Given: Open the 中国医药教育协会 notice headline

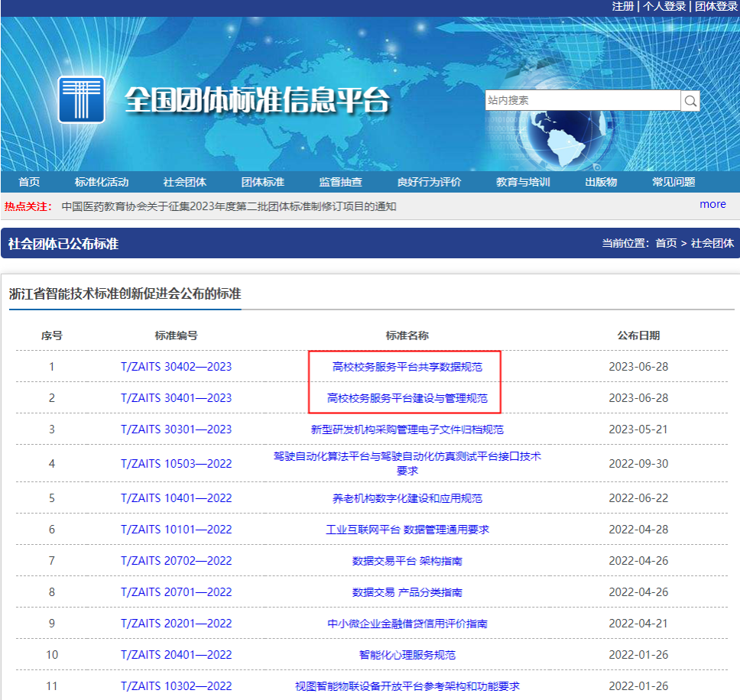Looking at the screenshot, I should click(x=229, y=206).
